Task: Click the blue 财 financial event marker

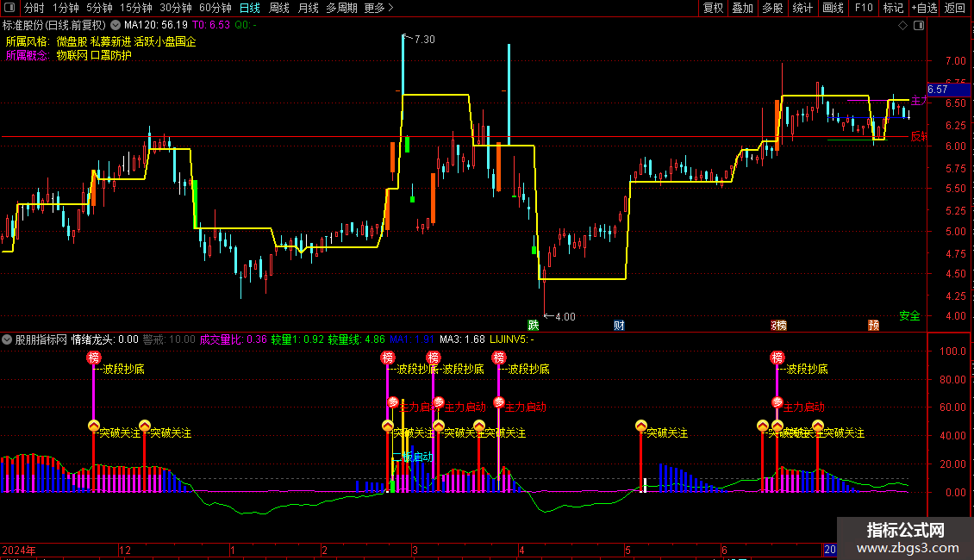Action: (x=619, y=326)
